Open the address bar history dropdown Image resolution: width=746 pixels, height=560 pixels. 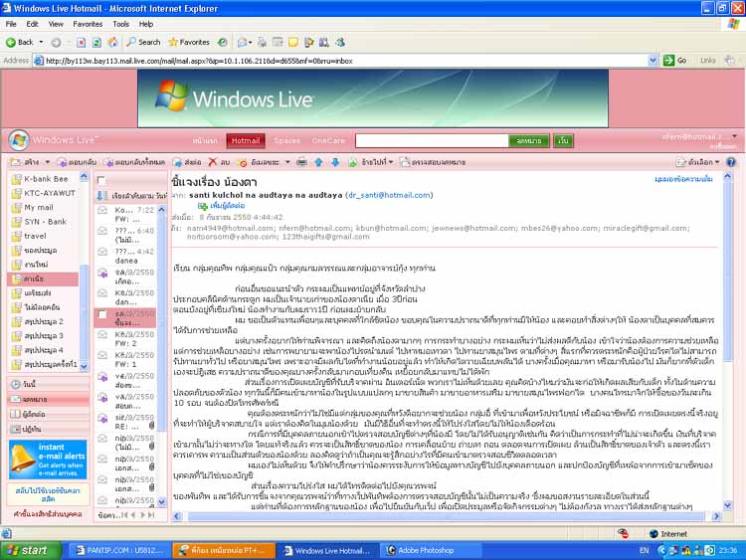[x=653, y=61]
